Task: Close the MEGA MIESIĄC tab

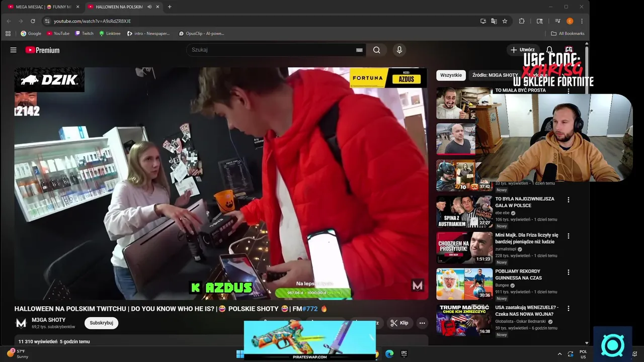Action: (77, 7)
